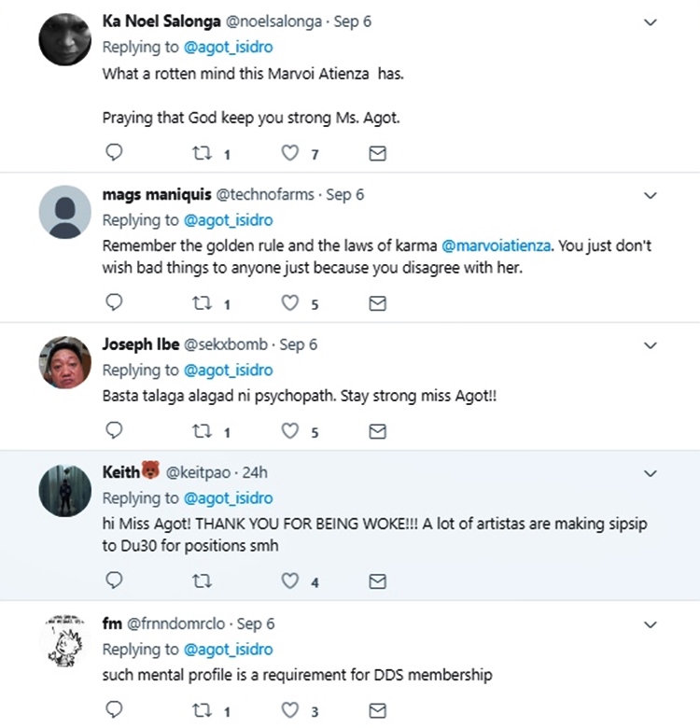Reply to Joseph Ibe's tweet
The width and height of the screenshot is (700, 728).
click(114, 430)
